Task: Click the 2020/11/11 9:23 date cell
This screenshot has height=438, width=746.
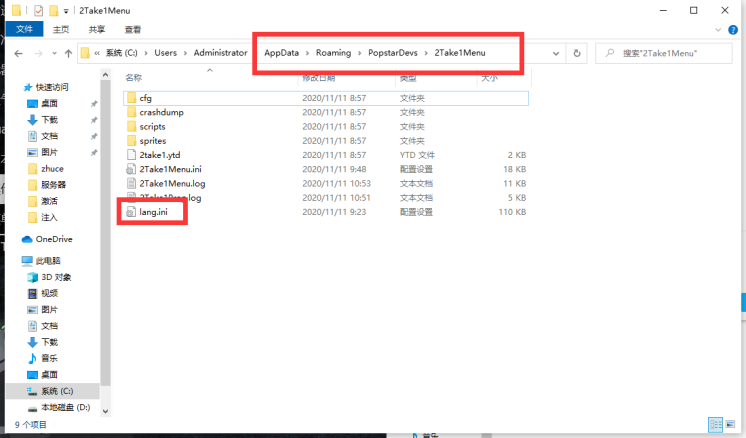Action: [x=334, y=212]
